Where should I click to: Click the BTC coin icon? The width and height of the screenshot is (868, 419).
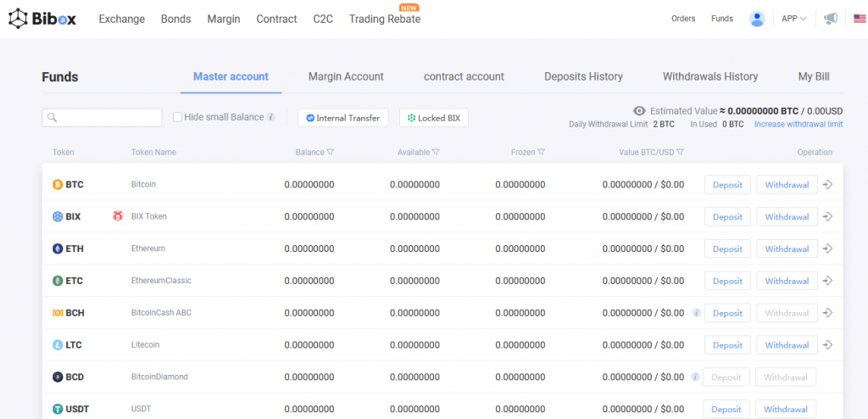(58, 185)
